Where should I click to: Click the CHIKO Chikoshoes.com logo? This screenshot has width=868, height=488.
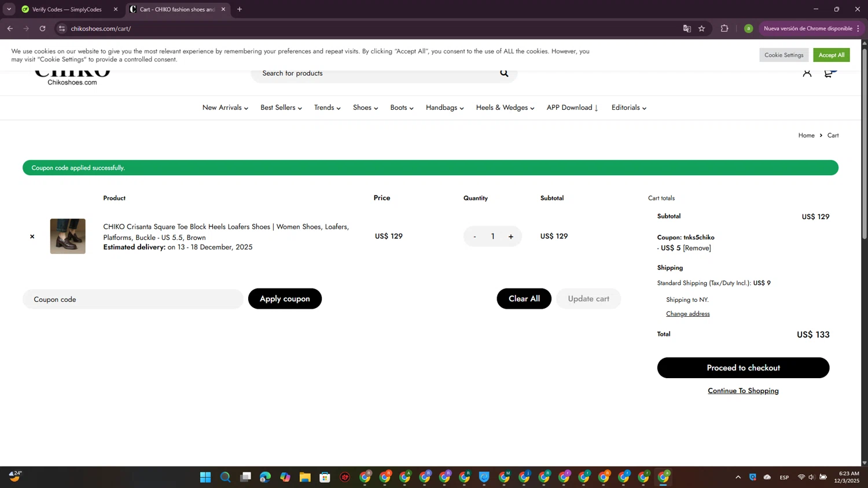pos(72,78)
